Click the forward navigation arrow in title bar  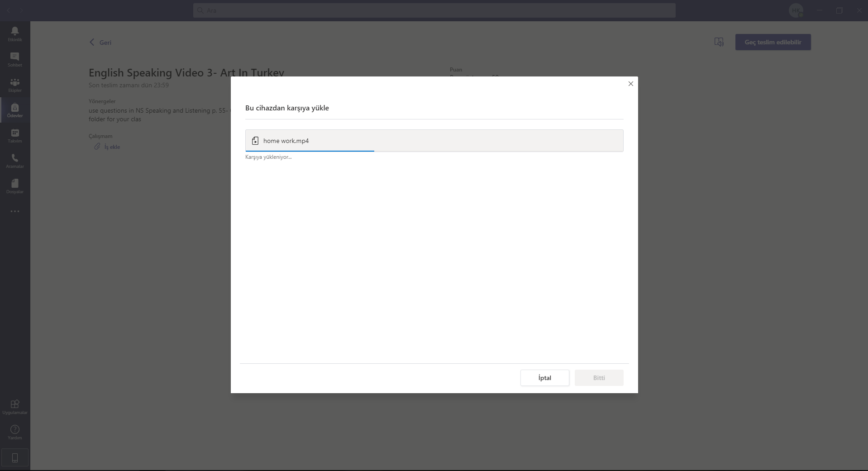click(x=21, y=10)
